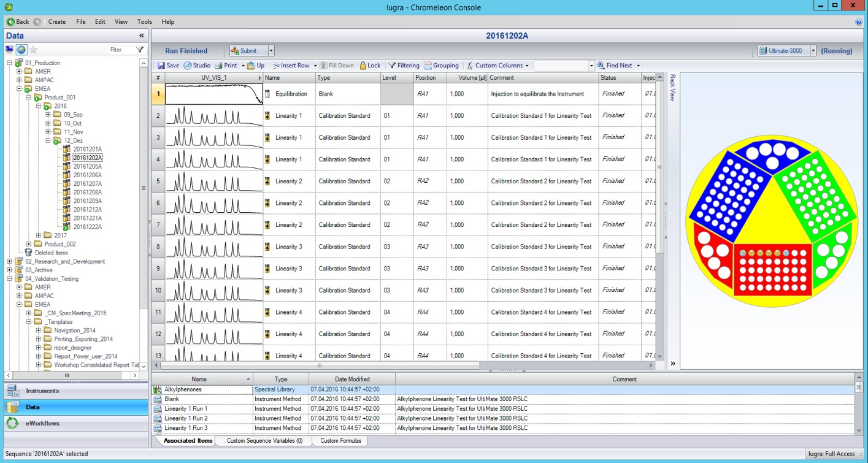Open the Ultimate-3000 instrument dropdown
The width and height of the screenshot is (868, 463).
[x=813, y=51]
